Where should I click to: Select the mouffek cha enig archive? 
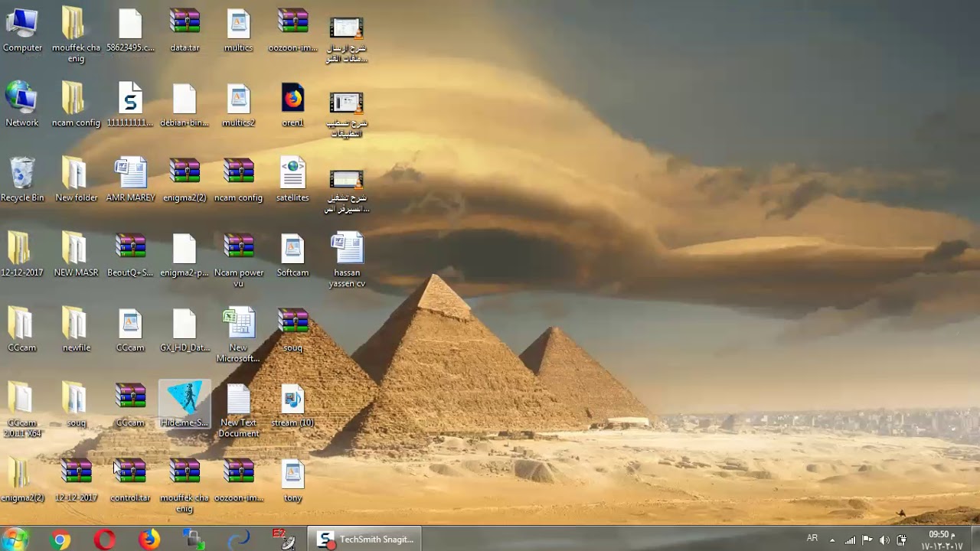pyautogui.click(x=185, y=485)
